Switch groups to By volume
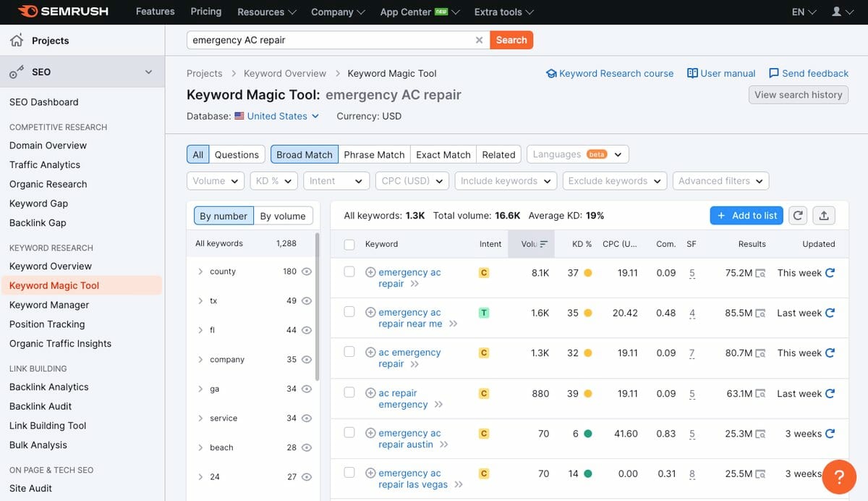The image size is (868, 501). click(x=283, y=216)
